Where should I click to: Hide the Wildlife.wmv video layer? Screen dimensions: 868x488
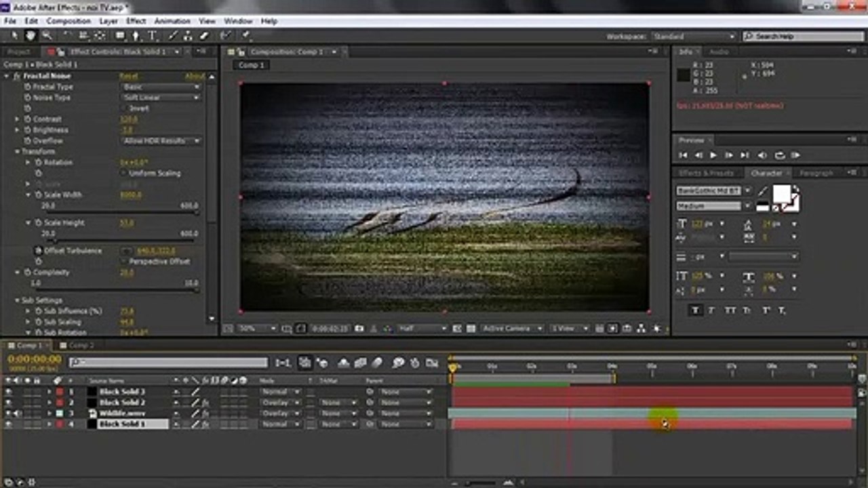coord(8,413)
